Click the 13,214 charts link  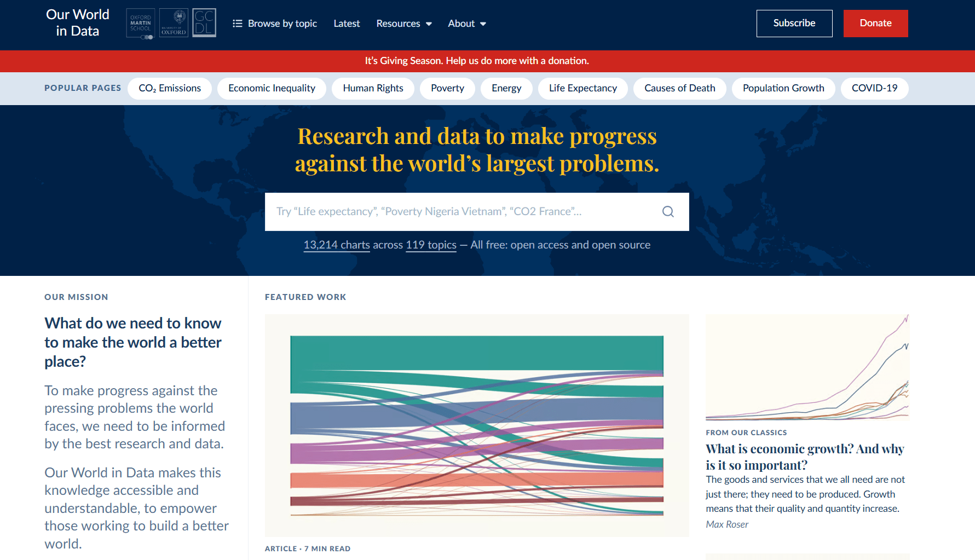[x=336, y=245]
